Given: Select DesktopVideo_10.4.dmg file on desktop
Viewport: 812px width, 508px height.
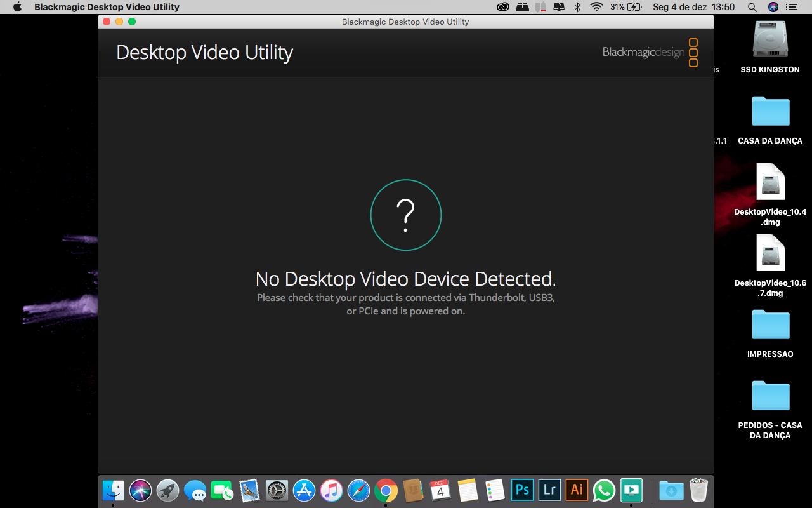Looking at the screenshot, I should [x=770, y=194].
